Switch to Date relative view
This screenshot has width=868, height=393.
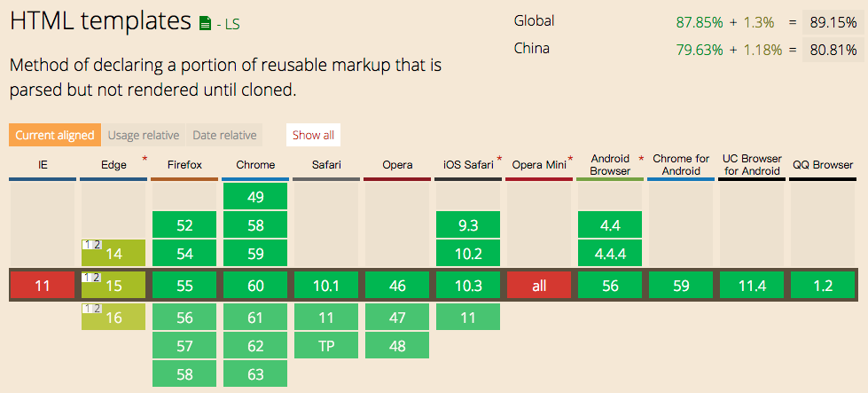[x=224, y=135]
